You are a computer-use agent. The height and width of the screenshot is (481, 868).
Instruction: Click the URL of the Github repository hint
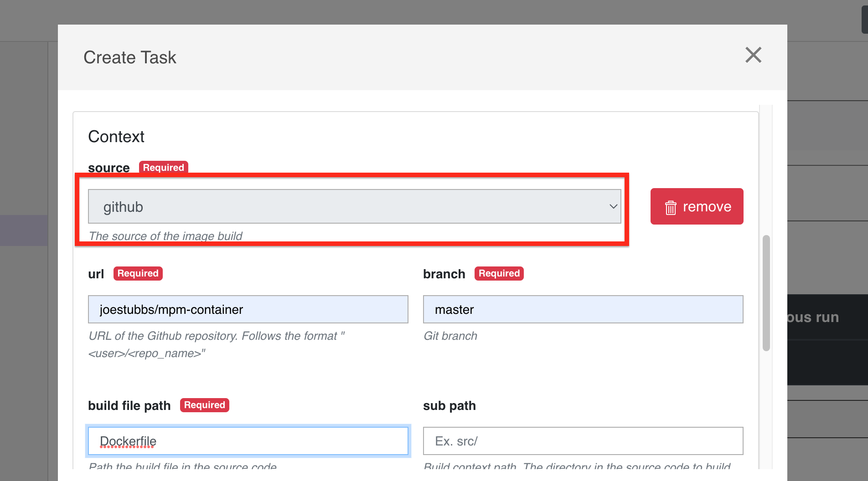[x=217, y=344]
